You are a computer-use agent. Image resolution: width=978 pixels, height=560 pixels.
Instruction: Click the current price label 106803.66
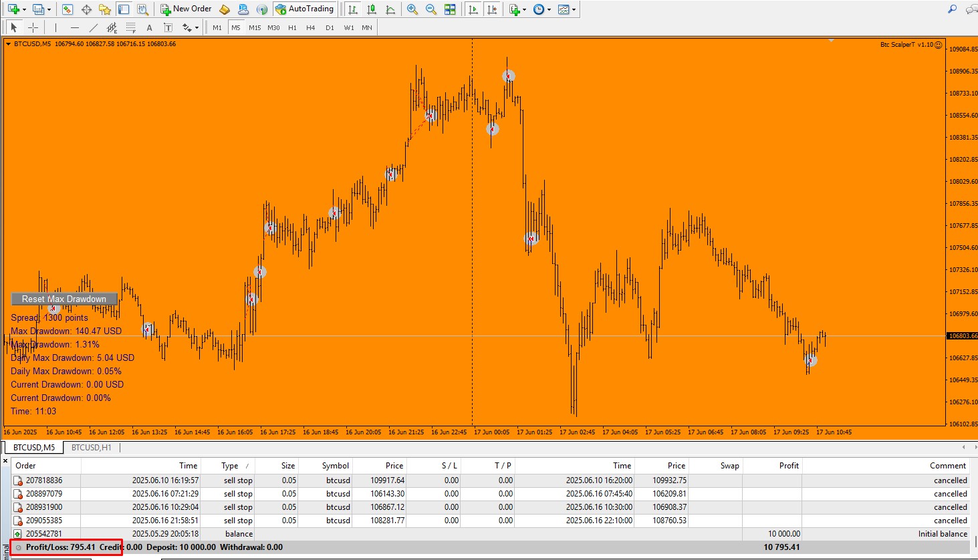coord(962,335)
